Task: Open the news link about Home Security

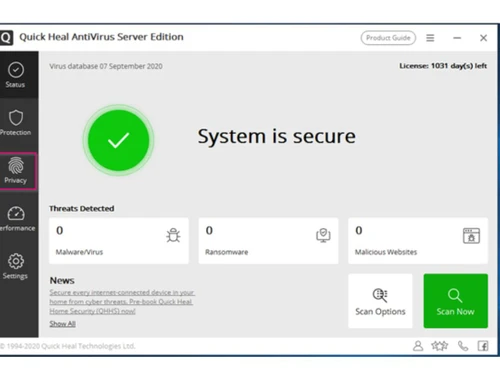Action: [122, 302]
